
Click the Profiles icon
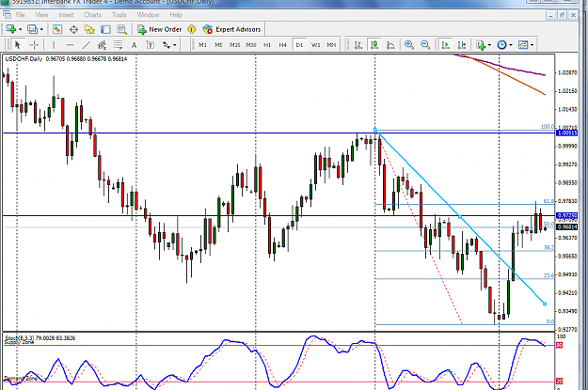click(33, 29)
